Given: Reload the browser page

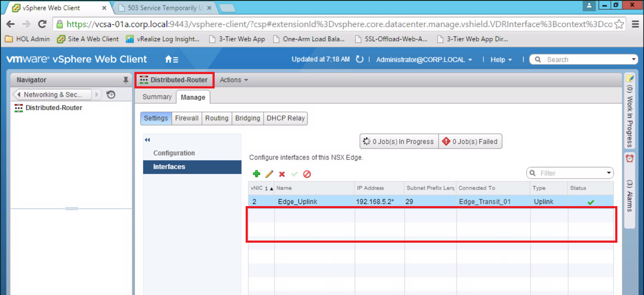Looking at the screenshot, I should click(x=42, y=24).
